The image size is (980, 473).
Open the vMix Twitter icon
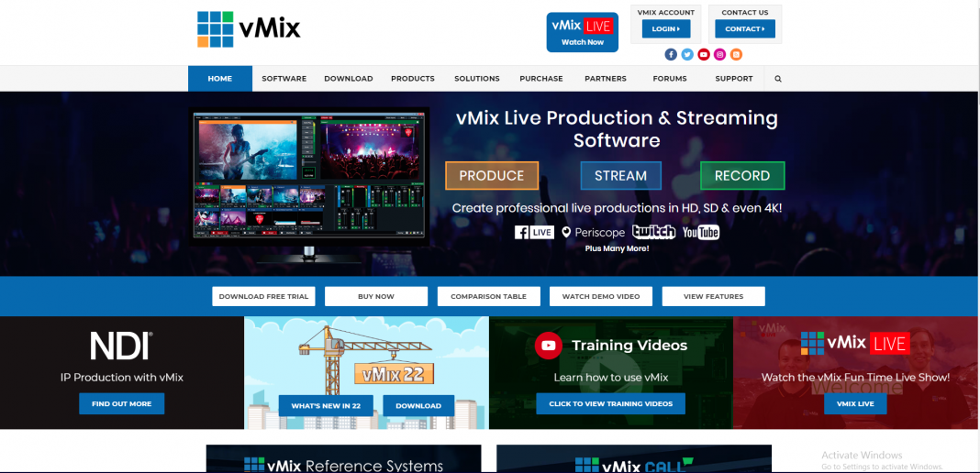[687, 55]
